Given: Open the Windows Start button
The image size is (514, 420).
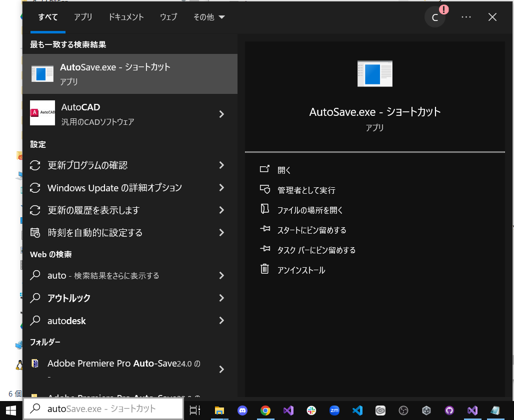Looking at the screenshot, I should pyautogui.click(x=11, y=410).
